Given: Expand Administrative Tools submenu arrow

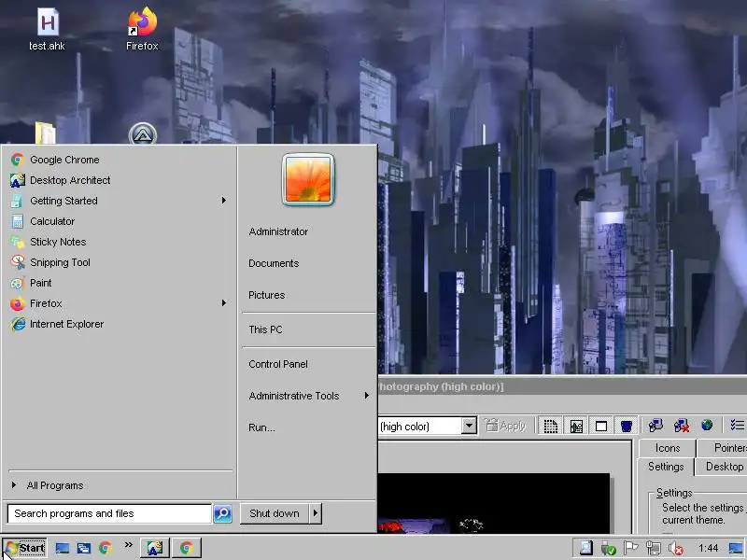Looking at the screenshot, I should pos(366,395).
